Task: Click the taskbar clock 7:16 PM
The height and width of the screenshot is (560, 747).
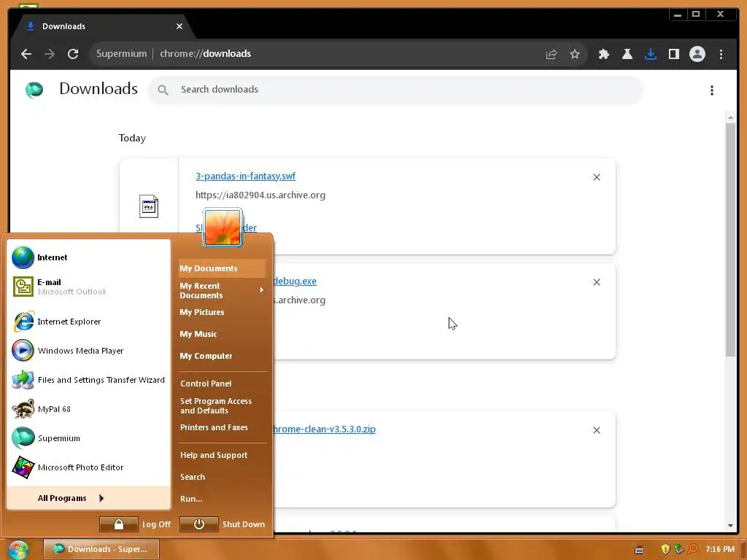Action: [x=720, y=549]
